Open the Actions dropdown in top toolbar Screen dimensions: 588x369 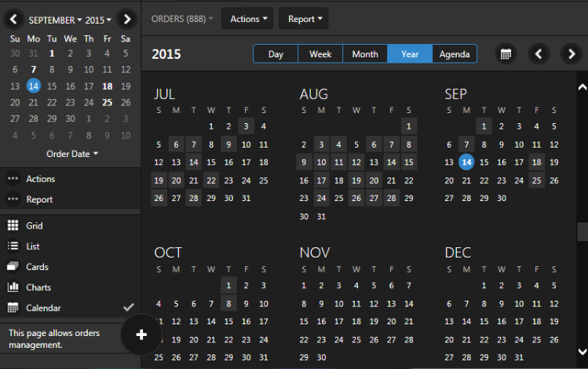[250, 19]
